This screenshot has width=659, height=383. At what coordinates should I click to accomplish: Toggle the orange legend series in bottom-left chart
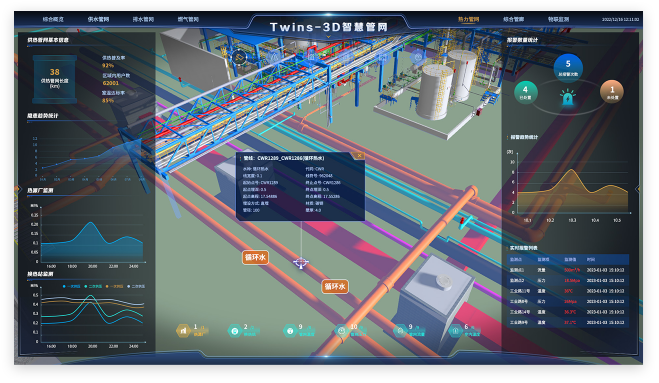coord(114,286)
